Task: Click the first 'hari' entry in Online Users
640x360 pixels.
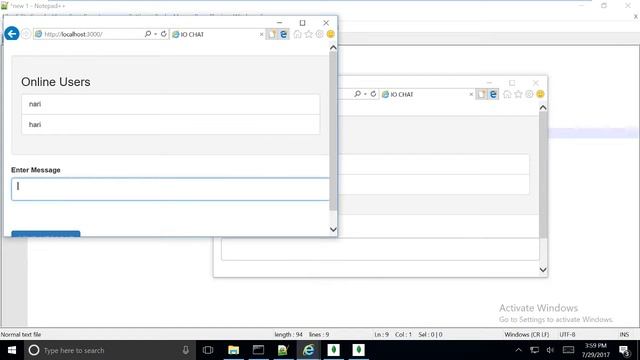Action: point(171,104)
